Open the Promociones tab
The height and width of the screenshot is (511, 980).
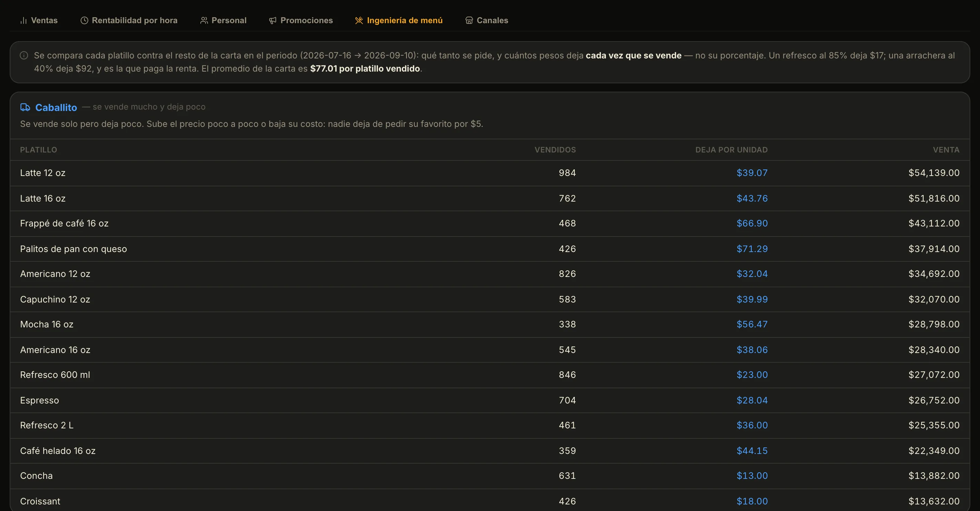pos(301,20)
